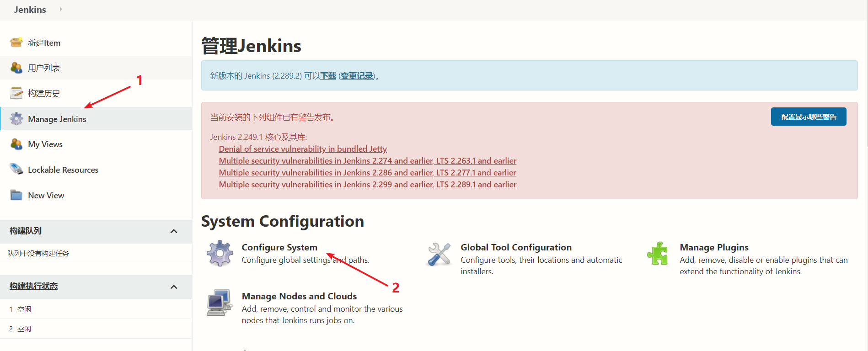Open Jenkins 2.274 security vulnerabilities advisory
Image resolution: width=868 pixels, height=351 pixels.
tap(368, 160)
